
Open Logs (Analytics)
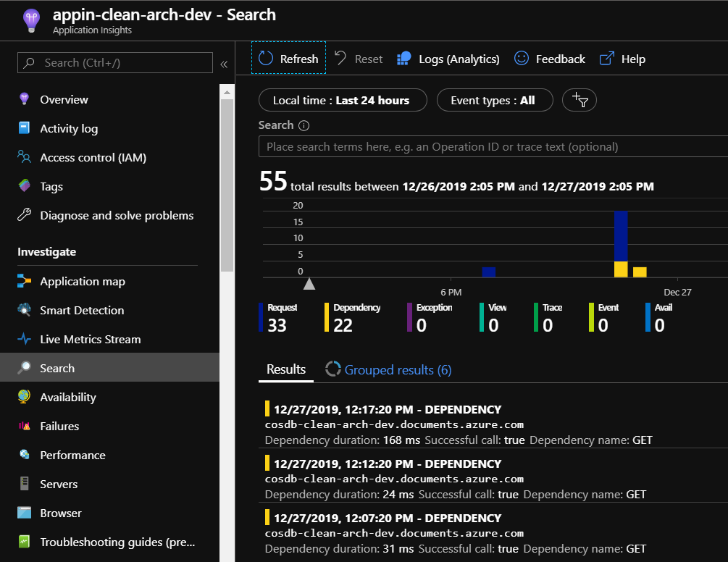click(x=448, y=59)
